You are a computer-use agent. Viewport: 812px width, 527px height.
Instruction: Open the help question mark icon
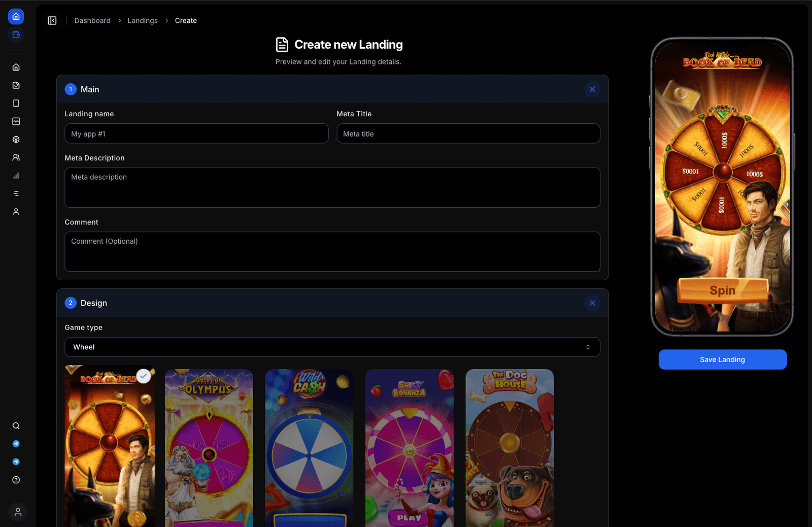pos(16,480)
